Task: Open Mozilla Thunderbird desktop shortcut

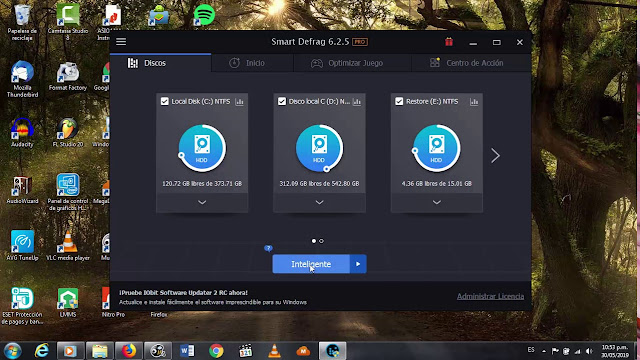Action: coord(22,78)
